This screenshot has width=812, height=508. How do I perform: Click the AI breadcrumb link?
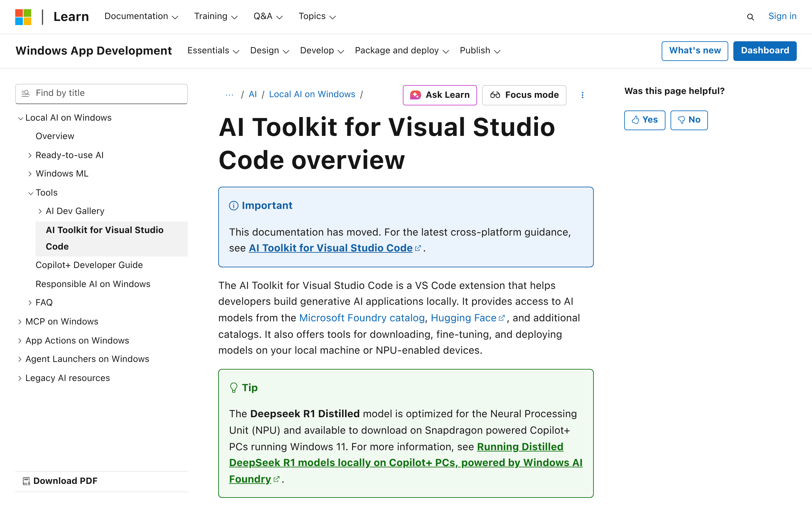pyautogui.click(x=253, y=94)
